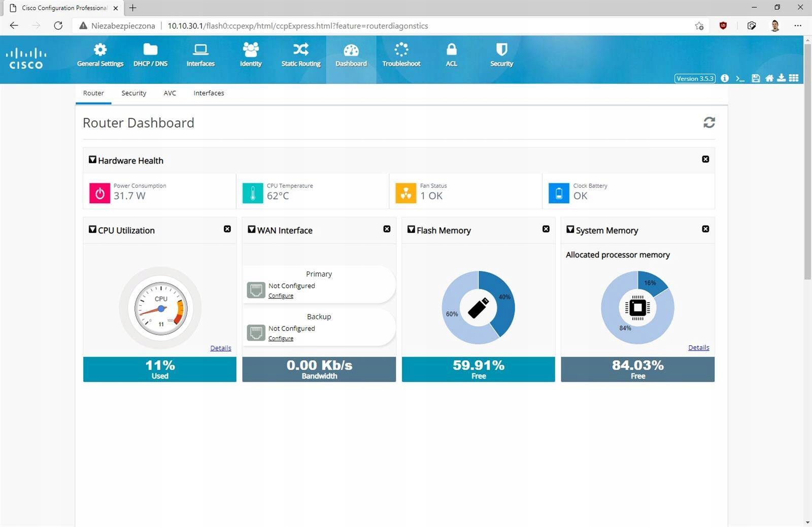Image resolution: width=812 pixels, height=527 pixels.
Task: Click the home icon in header
Action: tap(769, 78)
